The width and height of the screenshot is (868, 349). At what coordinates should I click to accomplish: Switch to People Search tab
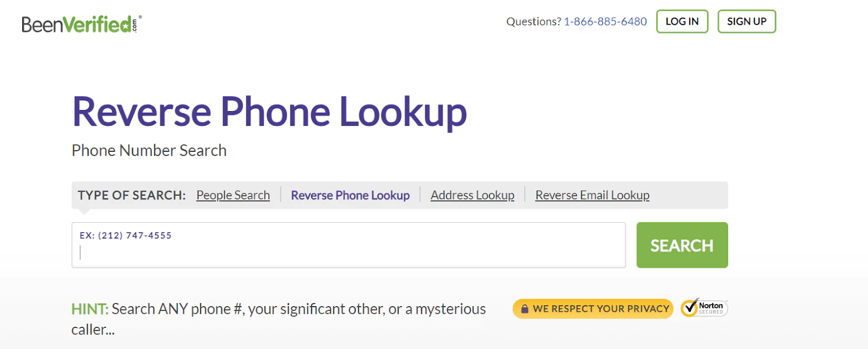(x=233, y=195)
